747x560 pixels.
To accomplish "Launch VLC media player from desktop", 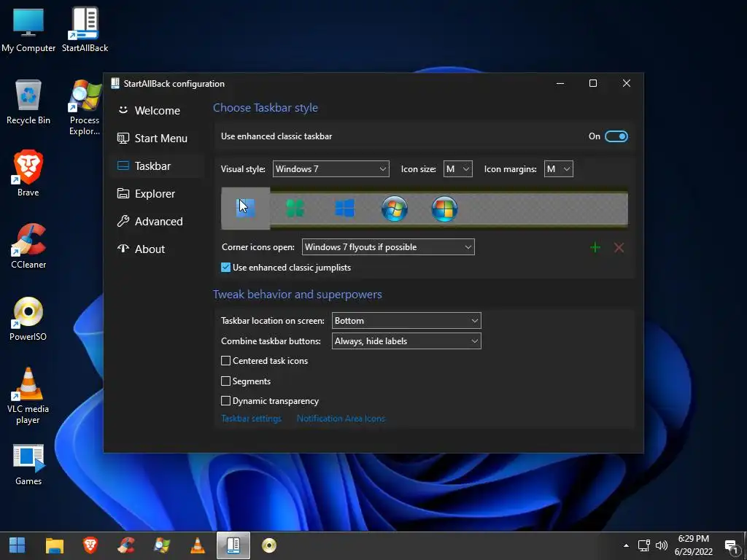I will tap(28, 396).
